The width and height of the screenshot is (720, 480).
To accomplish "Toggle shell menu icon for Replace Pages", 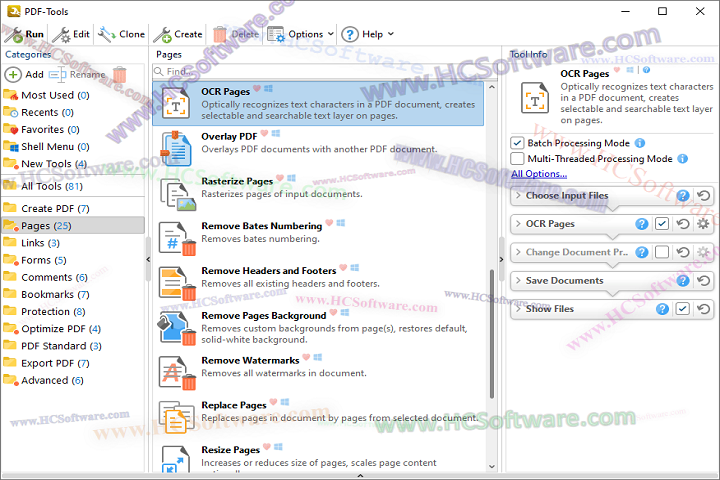I will pyautogui.click(x=285, y=402).
